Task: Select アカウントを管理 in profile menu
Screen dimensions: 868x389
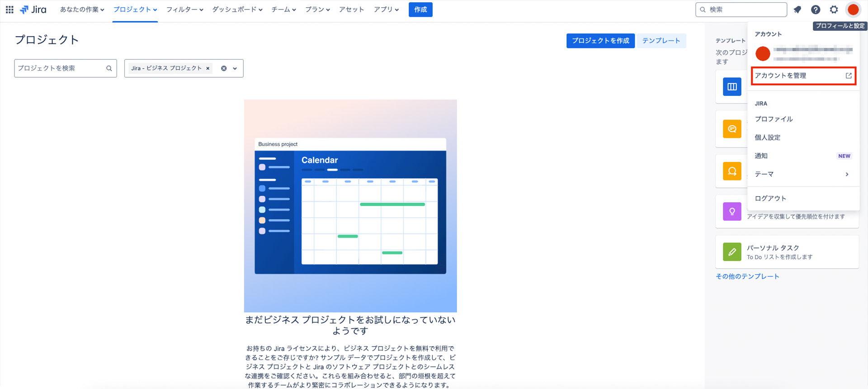Action: [802, 76]
